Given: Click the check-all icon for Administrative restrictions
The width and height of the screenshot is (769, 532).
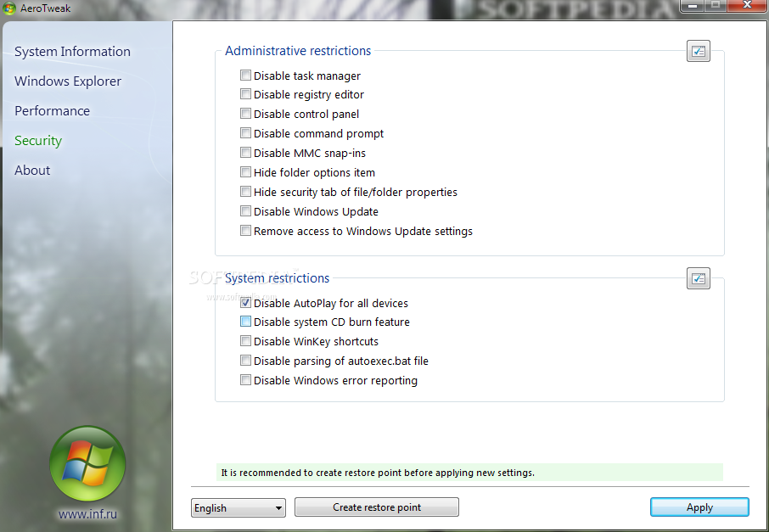Looking at the screenshot, I should coord(699,51).
